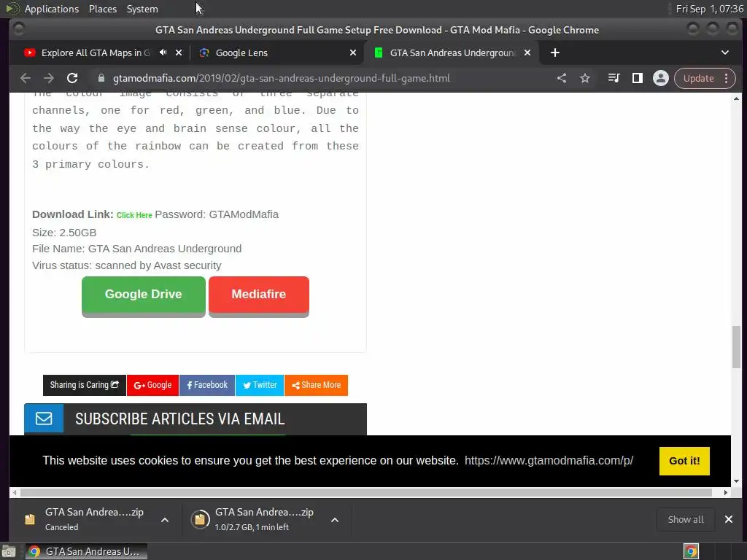Click the email envelope icon
Screen dimensions: 747x560
[44, 418]
